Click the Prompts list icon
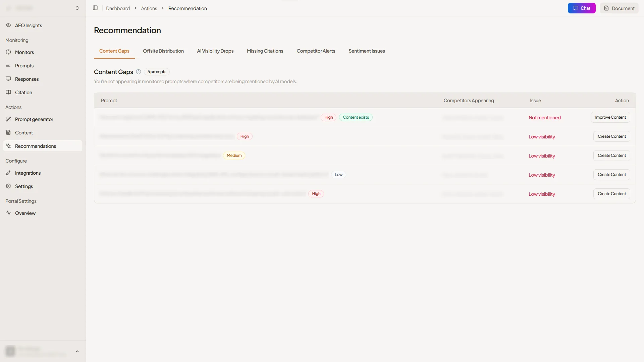 (x=8, y=66)
